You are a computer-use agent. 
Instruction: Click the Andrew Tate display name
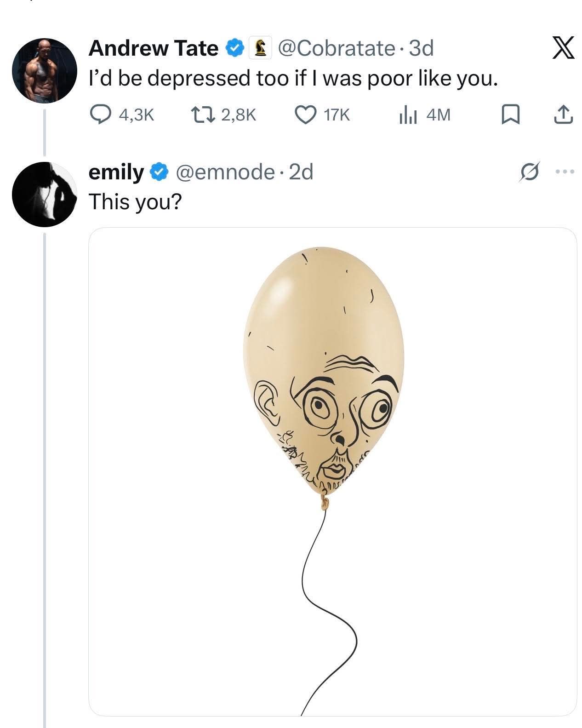coord(153,48)
